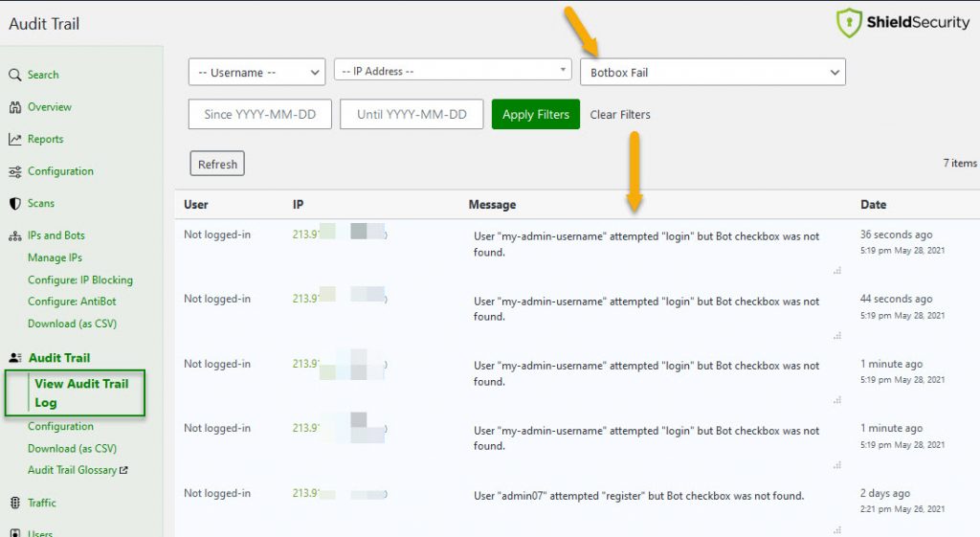The image size is (980, 537).
Task: Open the top Configuration menu item
Action: pos(60,171)
